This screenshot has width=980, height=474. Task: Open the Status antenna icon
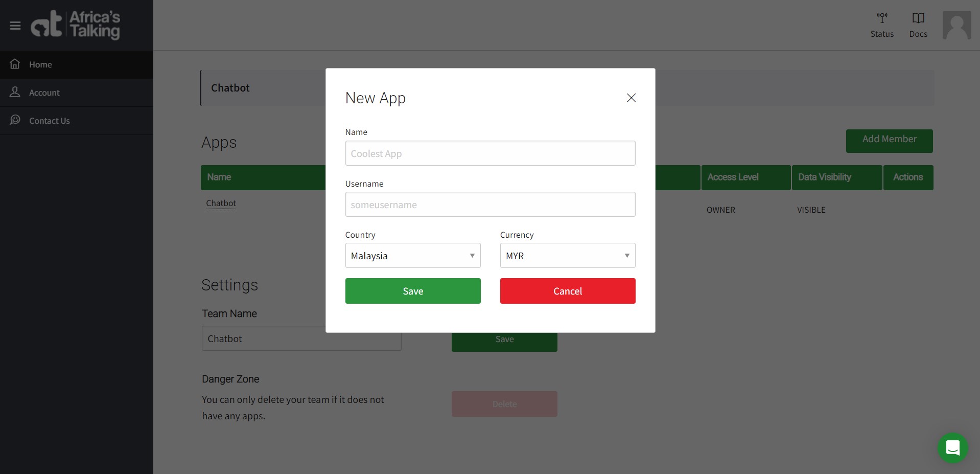pyautogui.click(x=882, y=18)
